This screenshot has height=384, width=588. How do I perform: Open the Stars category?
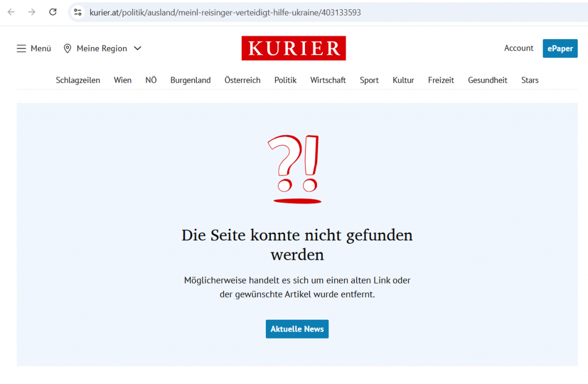click(x=529, y=80)
